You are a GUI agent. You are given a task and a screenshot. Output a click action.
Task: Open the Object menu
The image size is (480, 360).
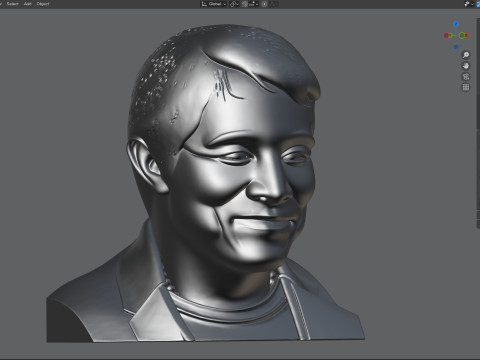(x=43, y=4)
